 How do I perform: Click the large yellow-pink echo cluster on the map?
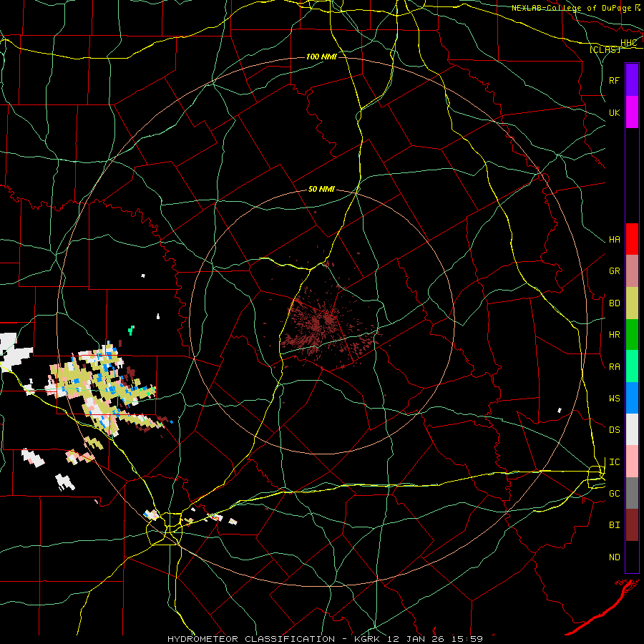(101, 388)
